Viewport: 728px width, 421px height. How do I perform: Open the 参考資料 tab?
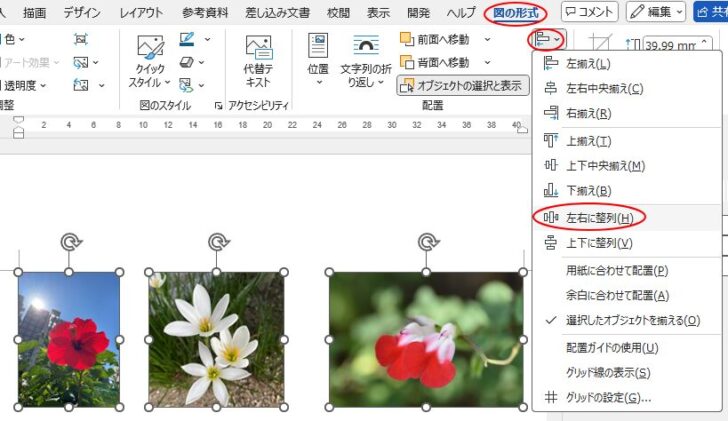pyautogui.click(x=205, y=13)
